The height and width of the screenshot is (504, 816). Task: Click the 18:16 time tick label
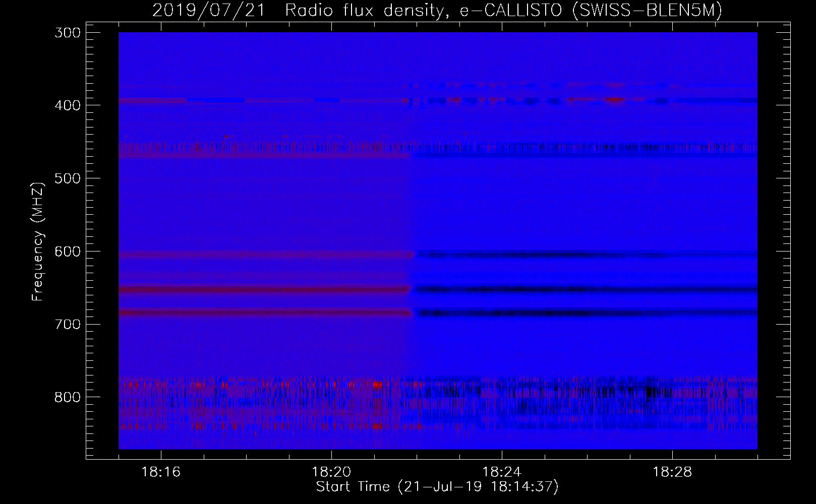click(x=161, y=472)
